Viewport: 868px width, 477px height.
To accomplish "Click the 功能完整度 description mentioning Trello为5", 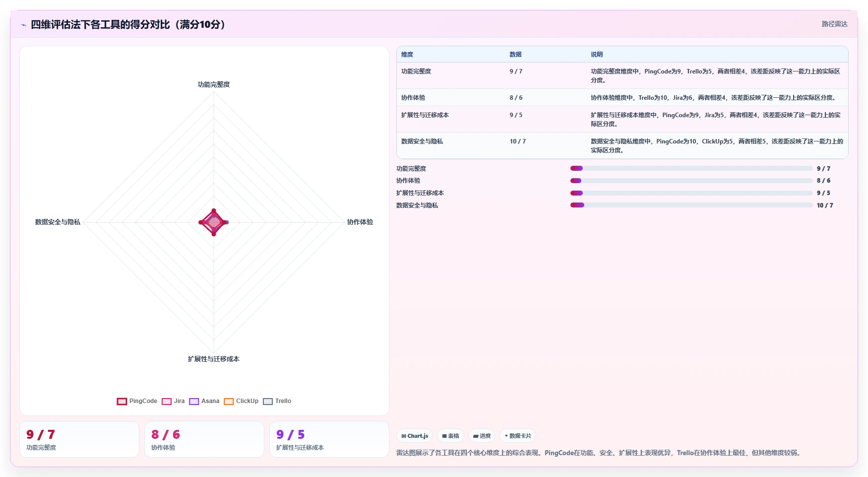I will coord(716,76).
